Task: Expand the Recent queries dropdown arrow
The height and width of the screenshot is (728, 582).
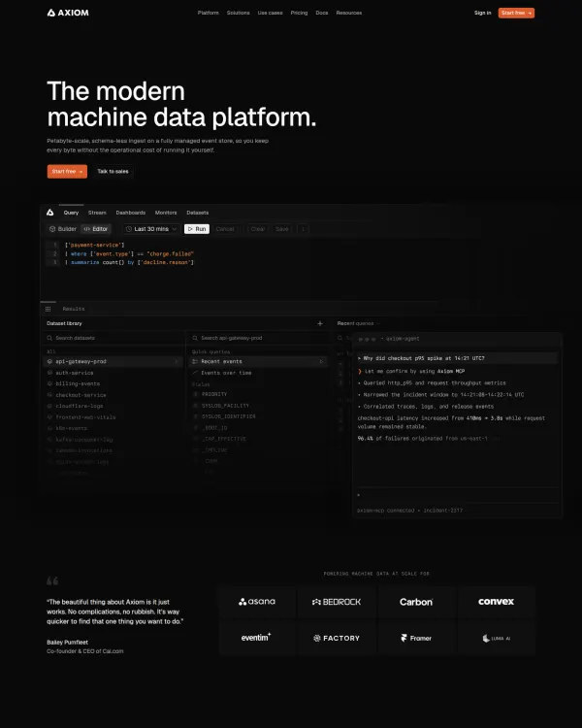Action: tap(377, 323)
